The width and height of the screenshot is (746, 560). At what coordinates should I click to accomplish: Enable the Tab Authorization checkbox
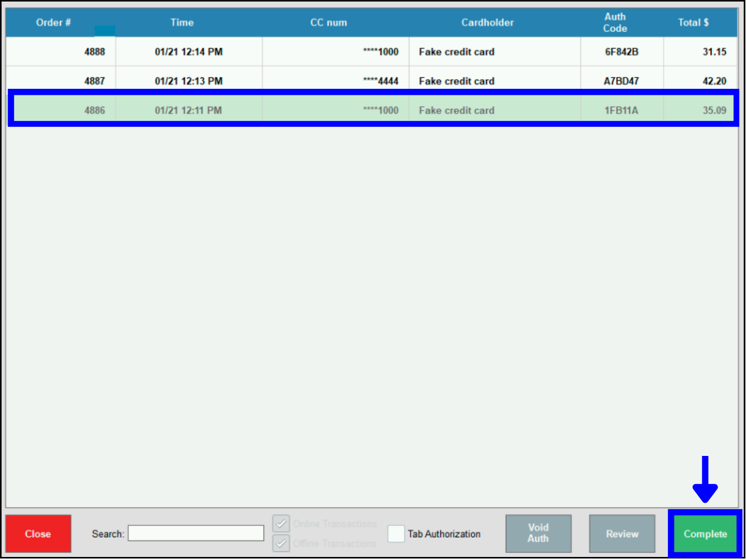(396, 534)
